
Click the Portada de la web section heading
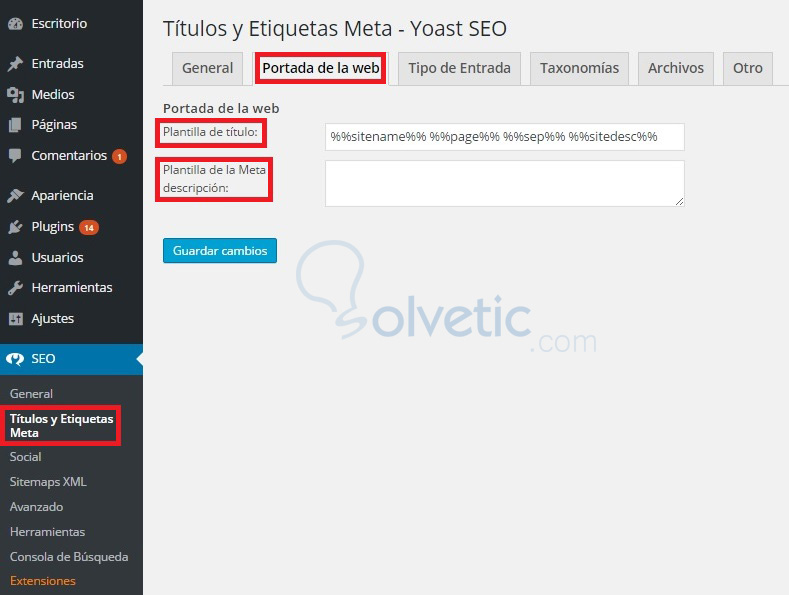pos(221,108)
